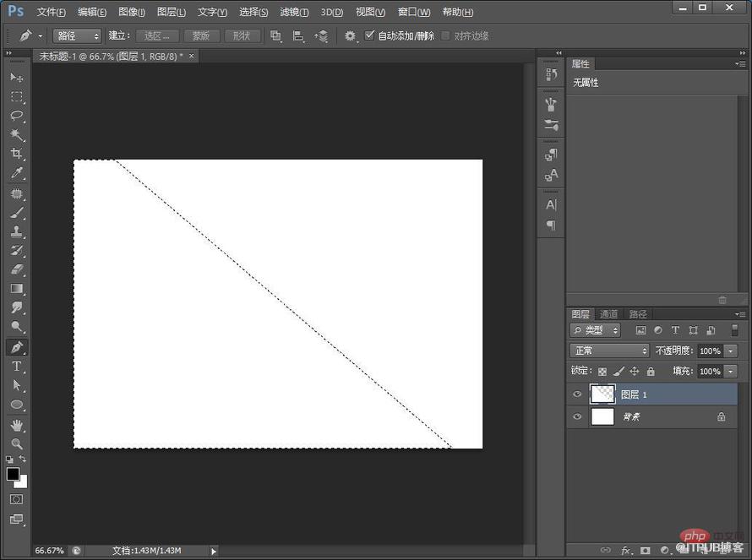Hide the 背景 layer visibility

pyautogui.click(x=577, y=416)
